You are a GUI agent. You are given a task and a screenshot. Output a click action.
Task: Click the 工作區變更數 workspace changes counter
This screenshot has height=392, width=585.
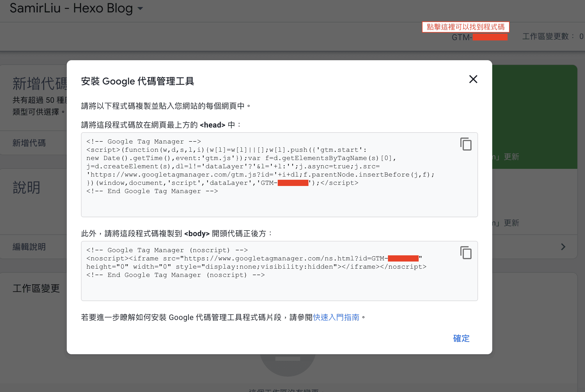(552, 36)
